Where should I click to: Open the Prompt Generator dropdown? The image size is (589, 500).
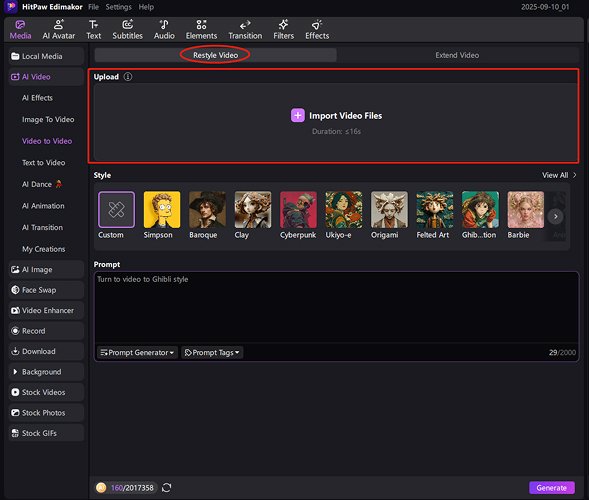tap(137, 352)
